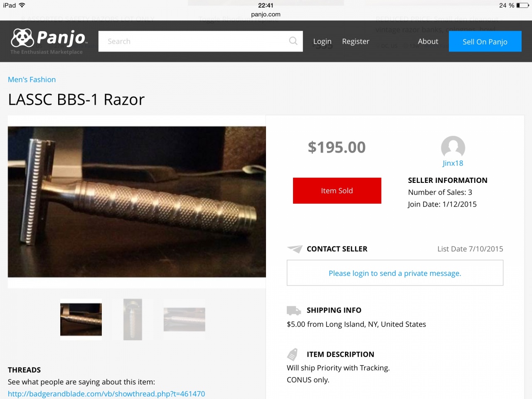Screen dimensions: 532x399
Task: Select the second razor thumbnail
Action: (133, 320)
